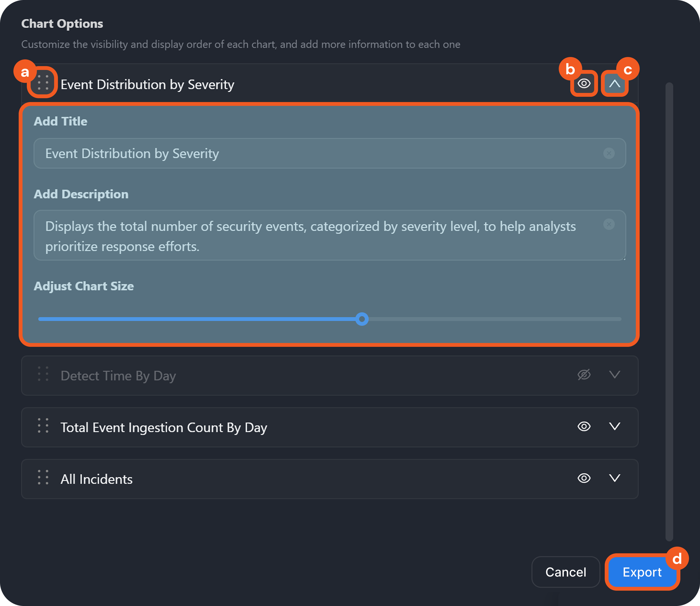Clear the Add Title field text

(609, 154)
